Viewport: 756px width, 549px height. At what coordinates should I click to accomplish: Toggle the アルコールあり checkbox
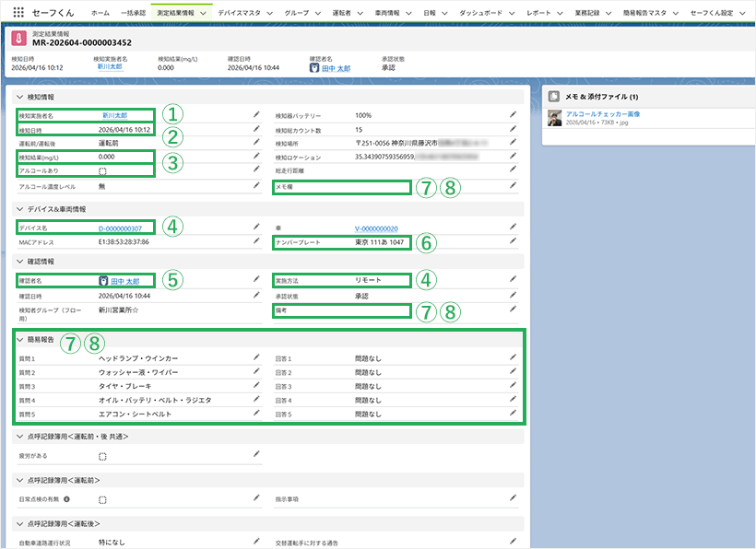tap(102, 171)
